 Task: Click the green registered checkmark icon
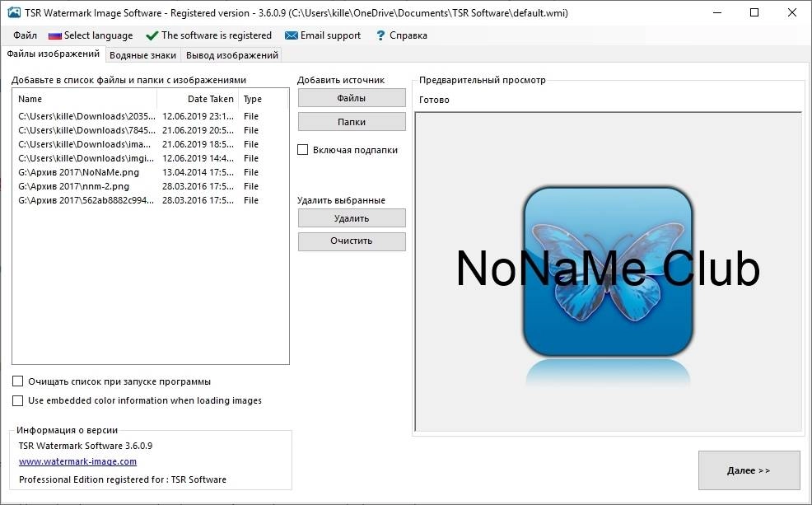[x=152, y=35]
